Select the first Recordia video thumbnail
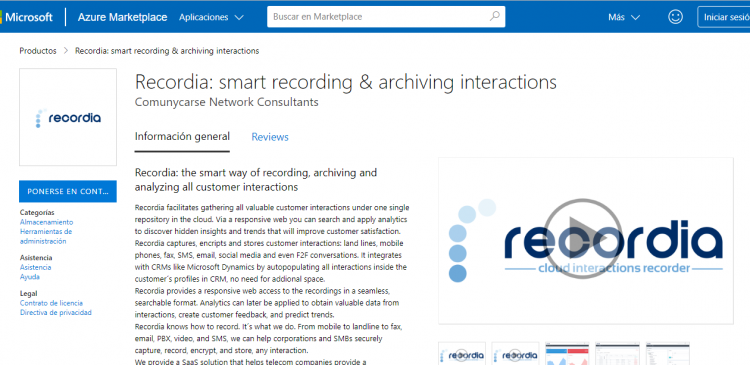The width and height of the screenshot is (750, 365). point(462,354)
